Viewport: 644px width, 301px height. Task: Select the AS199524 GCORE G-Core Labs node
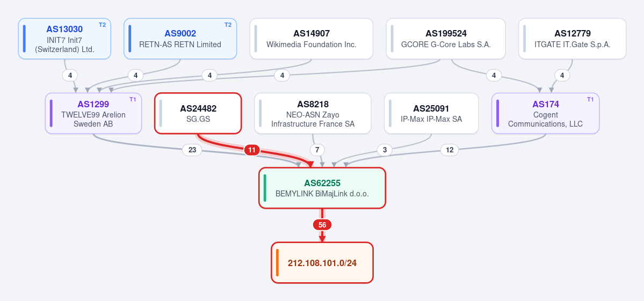[446, 39]
